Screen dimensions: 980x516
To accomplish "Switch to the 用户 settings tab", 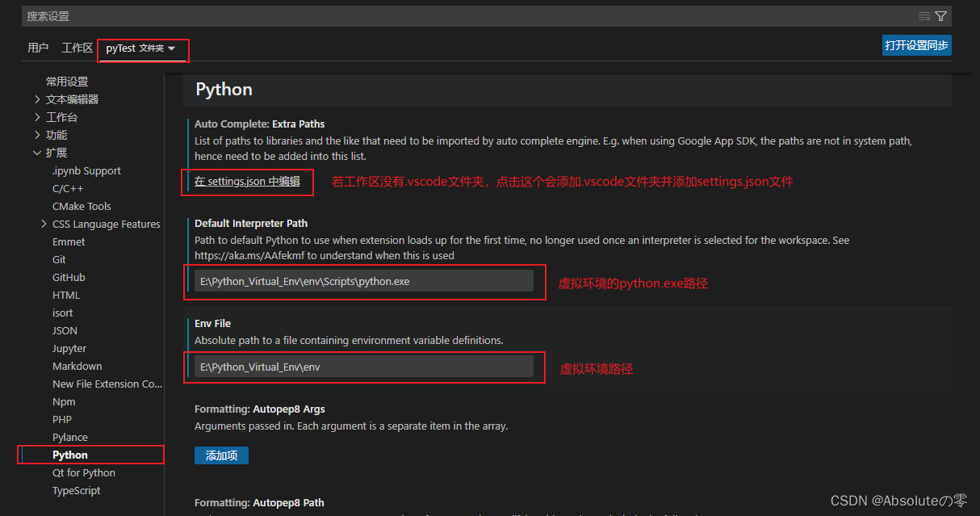I will [38, 47].
